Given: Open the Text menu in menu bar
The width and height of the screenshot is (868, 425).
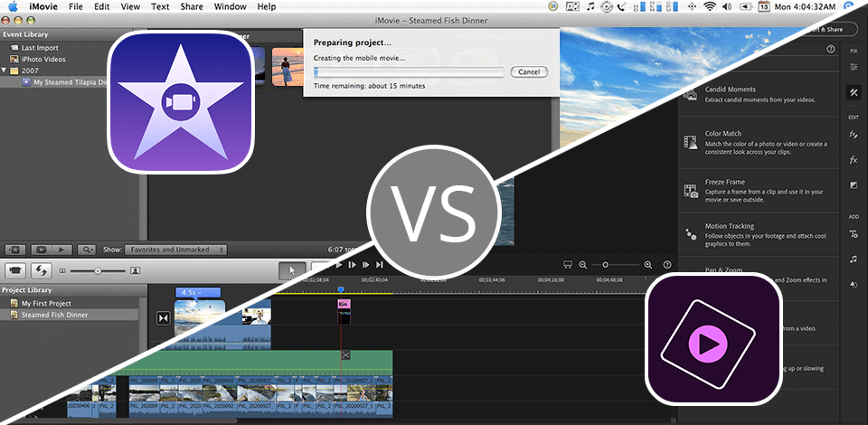Looking at the screenshot, I should point(160,6).
